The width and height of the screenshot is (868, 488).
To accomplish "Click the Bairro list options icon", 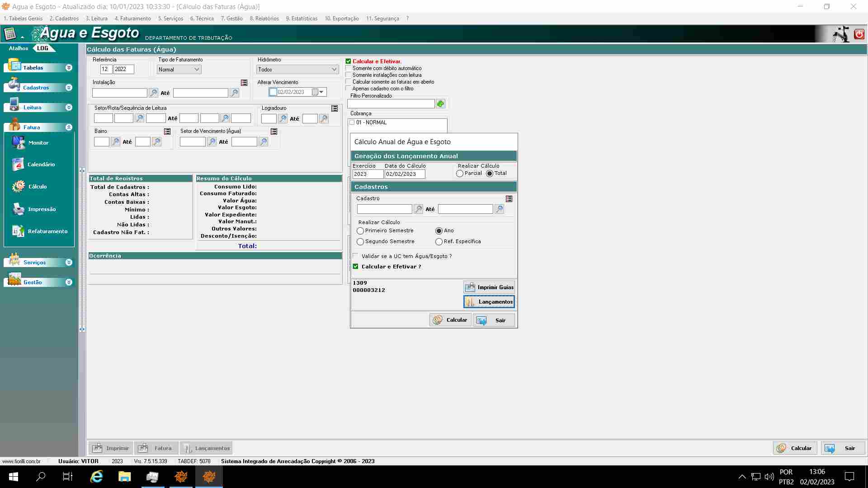I will [167, 131].
